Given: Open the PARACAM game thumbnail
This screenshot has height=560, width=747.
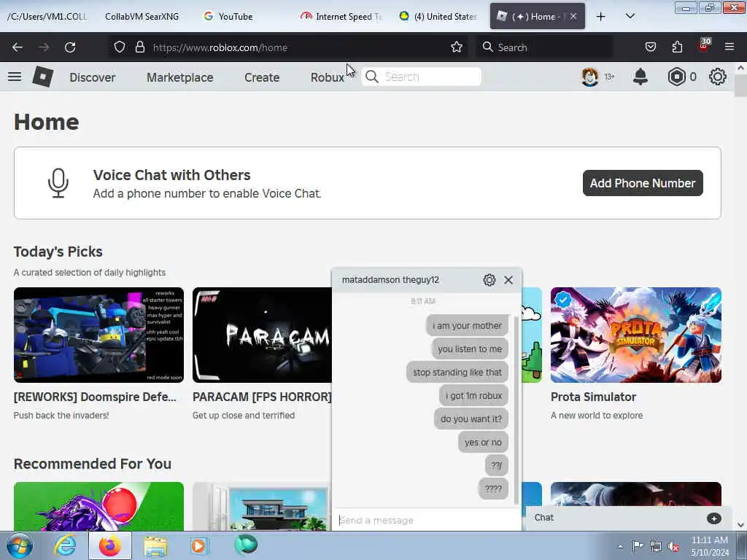Looking at the screenshot, I should (x=262, y=335).
